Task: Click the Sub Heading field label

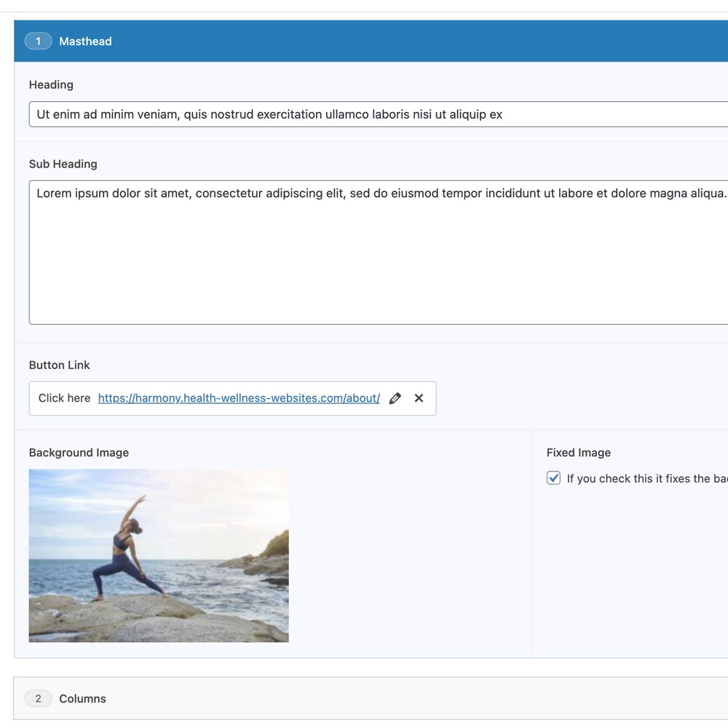Action: (x=63, y=164)
